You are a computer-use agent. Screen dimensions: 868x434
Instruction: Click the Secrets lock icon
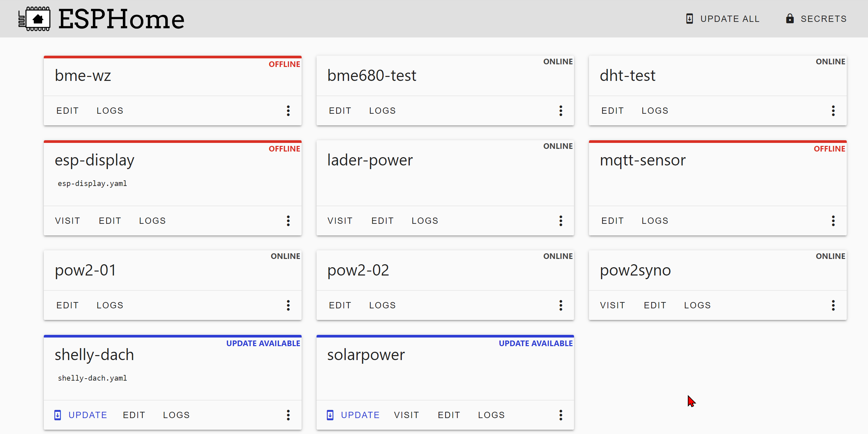[x=789, y=19]
